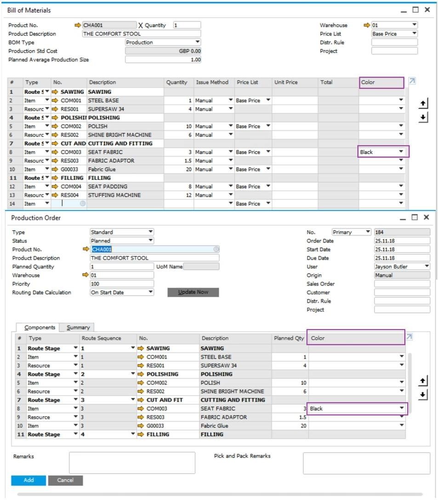Viewport: 438px width, 504px height.
Task: Click the Add button
Action: point(28,480)
